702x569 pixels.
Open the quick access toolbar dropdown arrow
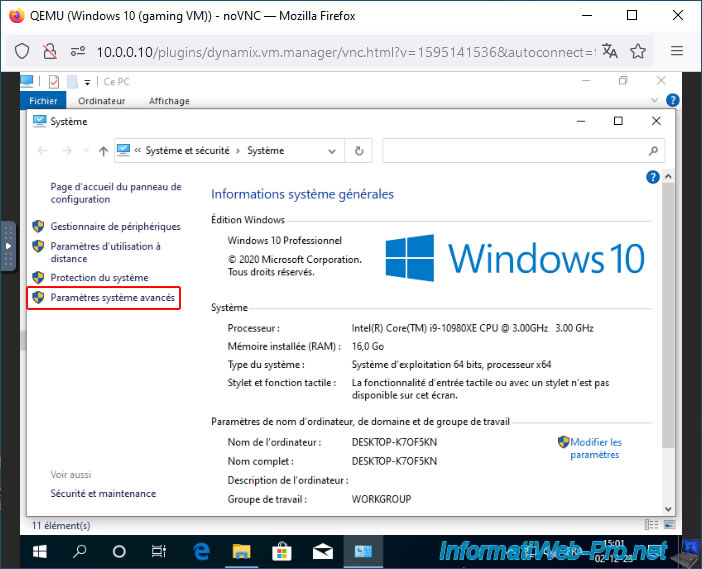point(87,82)
